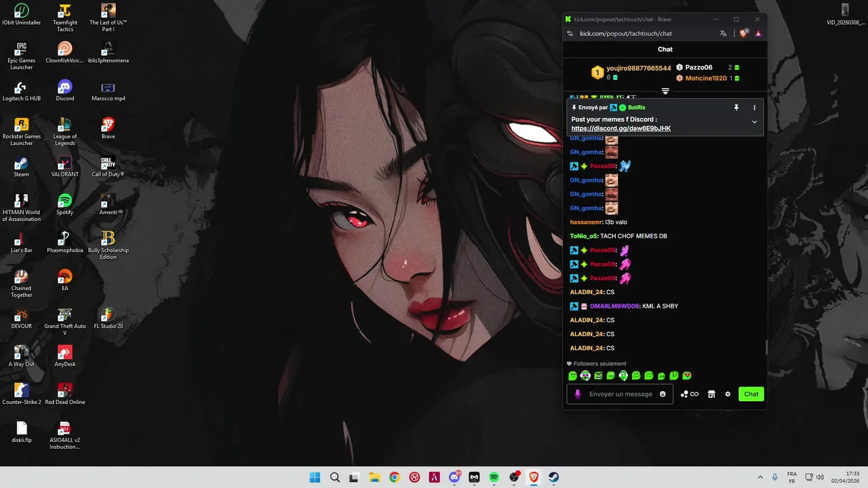This screenshot has height=488, width=868.
Task: Insert the first green sleepy emote
Action: (573, 375)
